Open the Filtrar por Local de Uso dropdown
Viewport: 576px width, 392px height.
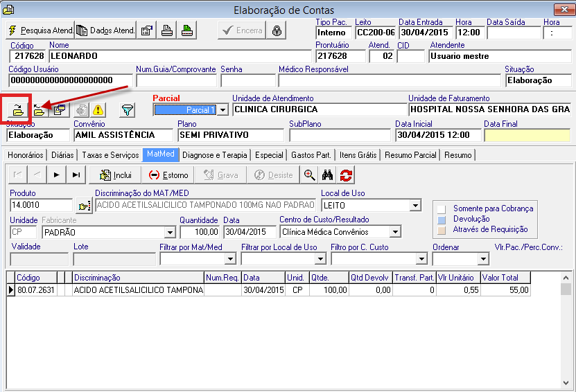tap(320, 259)
